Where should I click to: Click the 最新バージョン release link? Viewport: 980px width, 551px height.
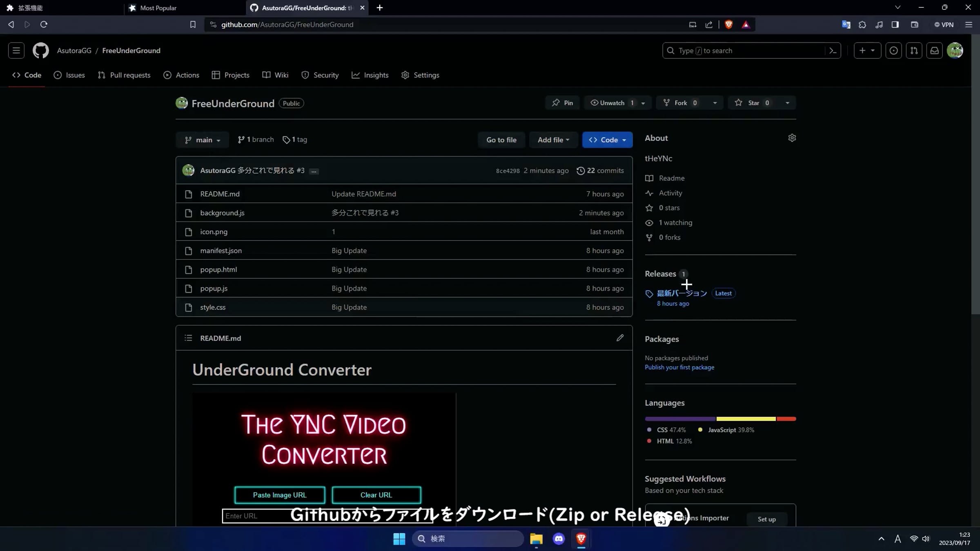[681, 293]
